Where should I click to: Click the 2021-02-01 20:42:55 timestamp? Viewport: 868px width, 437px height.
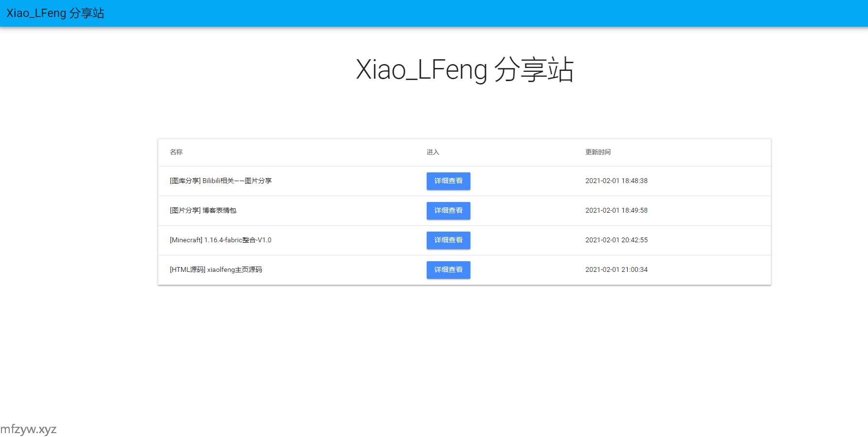pyautogui.click(x=616, y=240)
